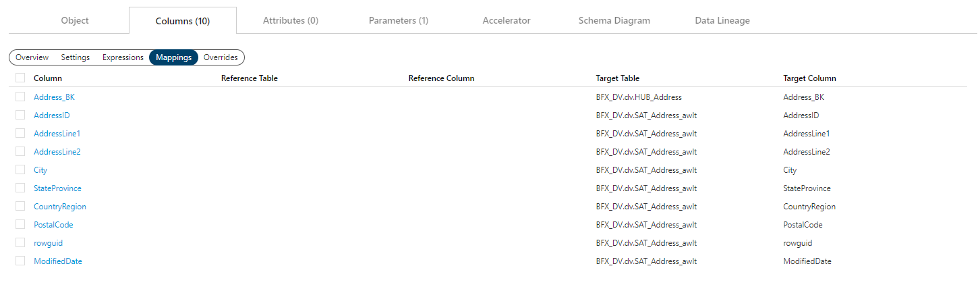Switch to the Object tab
This screenshot has width=980, height=289.
click(x=75, y=20)
